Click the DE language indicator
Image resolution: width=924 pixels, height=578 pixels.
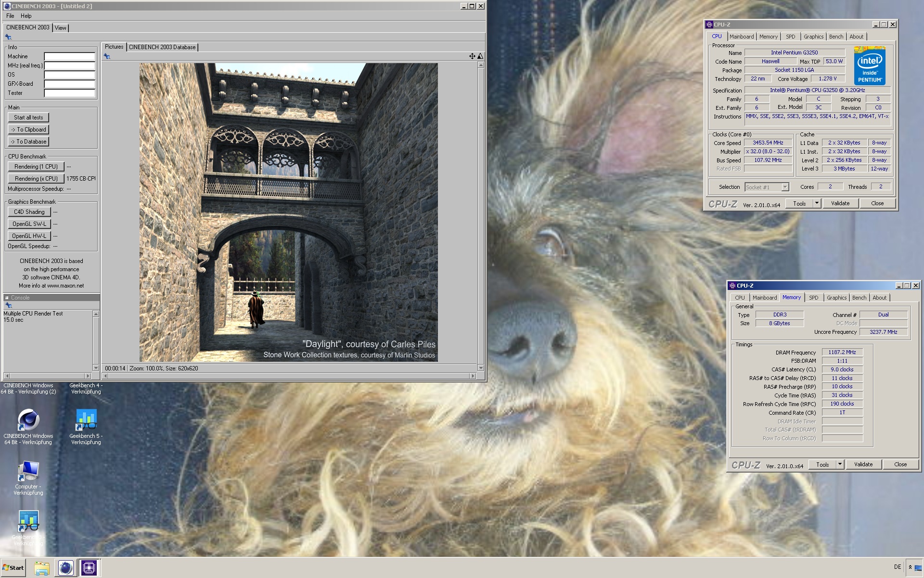coord(898,567)
